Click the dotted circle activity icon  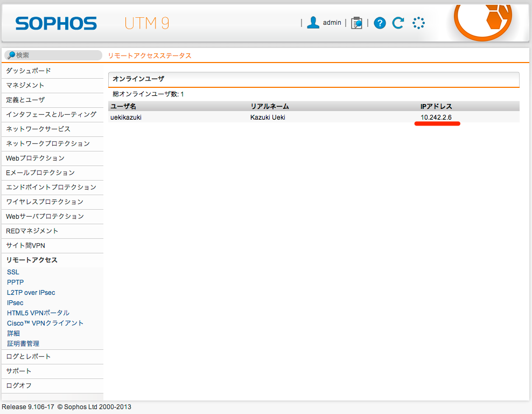click(x=418, y=23)
